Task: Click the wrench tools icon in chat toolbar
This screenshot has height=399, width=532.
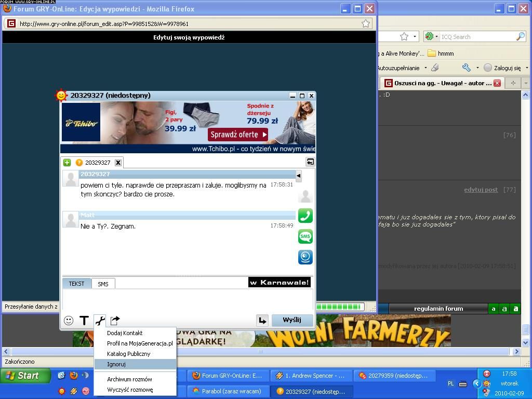Action: (100, 320)
